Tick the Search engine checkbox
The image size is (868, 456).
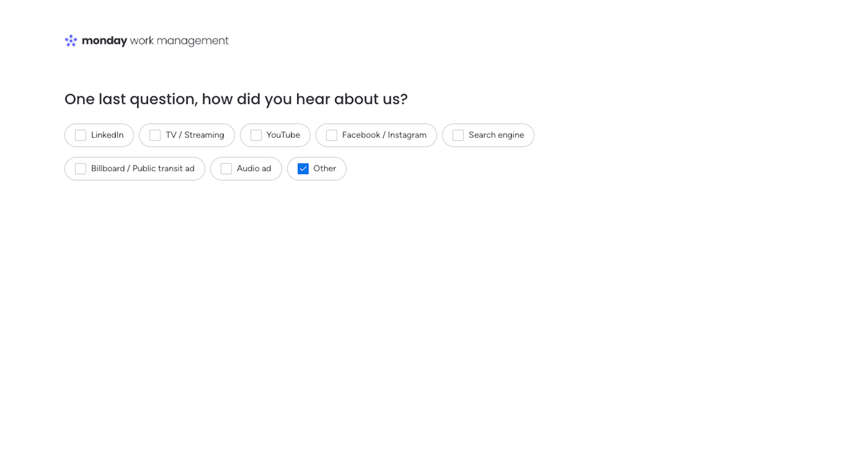(458, 135)
